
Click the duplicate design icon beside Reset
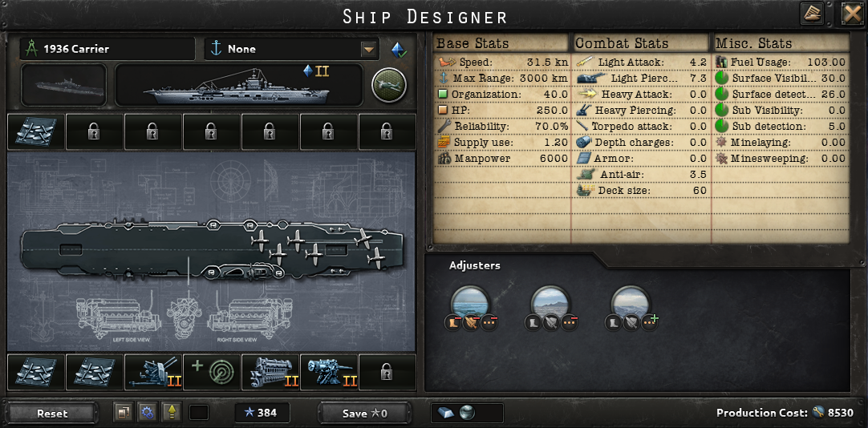123,413
